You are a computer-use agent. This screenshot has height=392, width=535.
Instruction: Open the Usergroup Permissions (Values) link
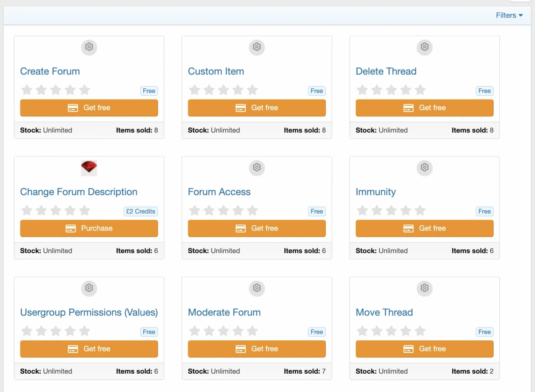[x=89, y=312]
